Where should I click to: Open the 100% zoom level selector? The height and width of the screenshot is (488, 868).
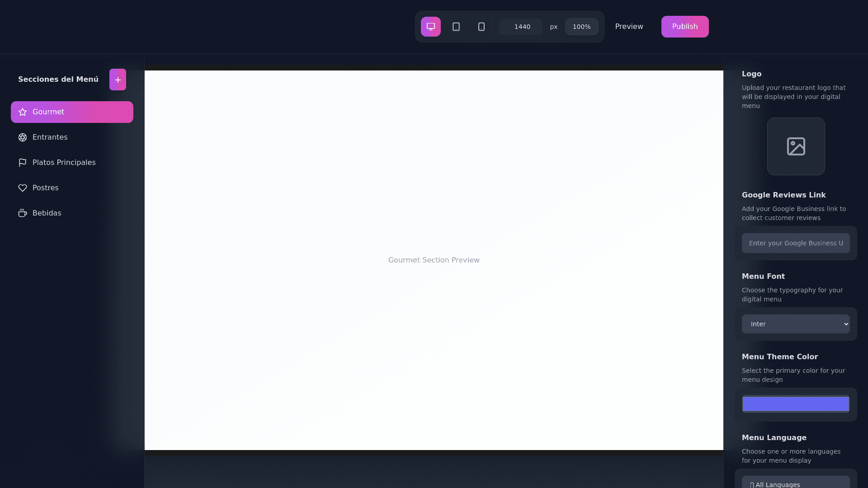point(581,27)
